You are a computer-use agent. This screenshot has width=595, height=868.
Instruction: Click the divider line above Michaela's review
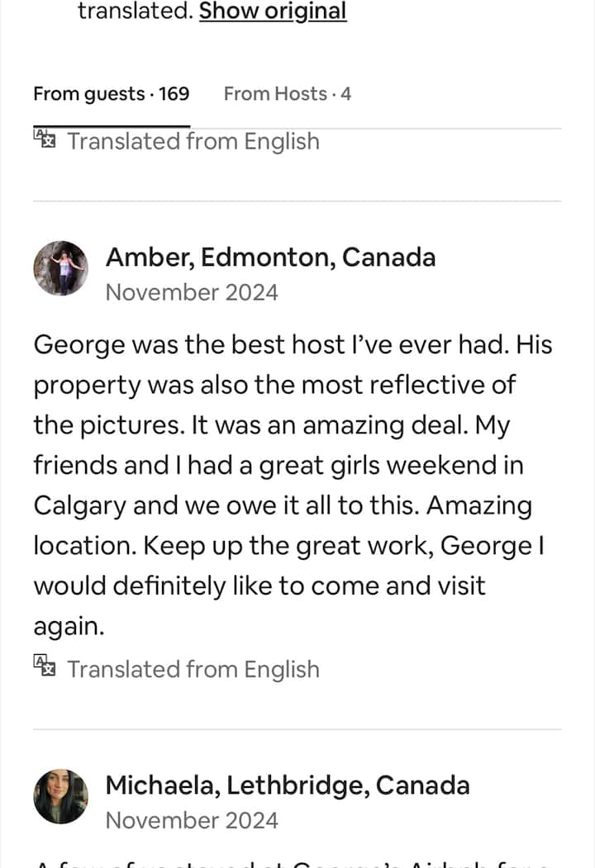[x=297, y=729]
